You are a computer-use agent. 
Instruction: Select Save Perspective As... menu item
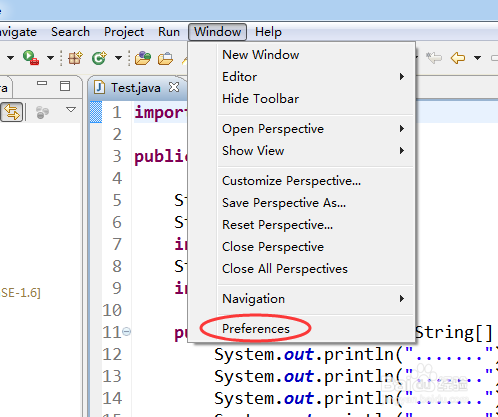(x=301, y=203)
